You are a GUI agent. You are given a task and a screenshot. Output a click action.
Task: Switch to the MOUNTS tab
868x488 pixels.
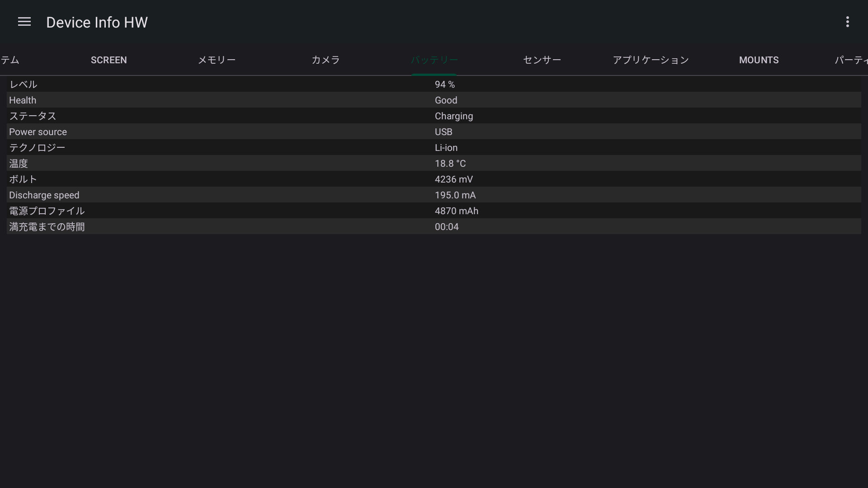pos(759,60)
